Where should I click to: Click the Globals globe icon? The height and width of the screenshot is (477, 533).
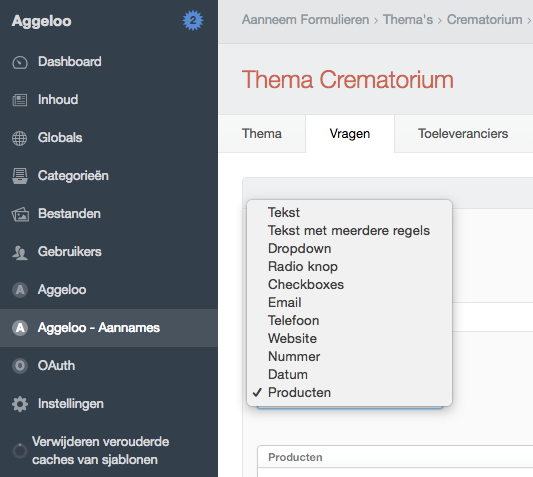[x=20, y=138]
